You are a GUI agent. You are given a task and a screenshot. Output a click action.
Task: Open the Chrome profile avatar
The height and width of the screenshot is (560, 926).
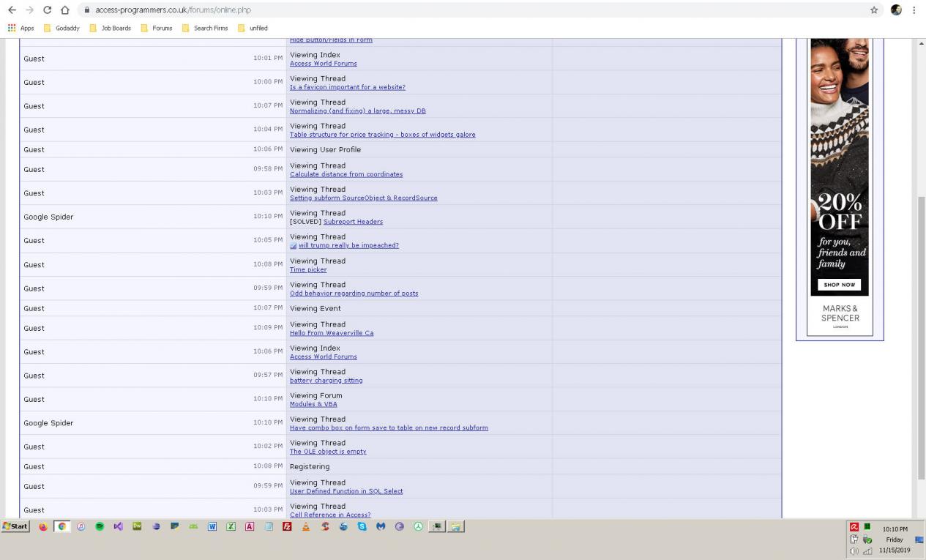[896, 10]
